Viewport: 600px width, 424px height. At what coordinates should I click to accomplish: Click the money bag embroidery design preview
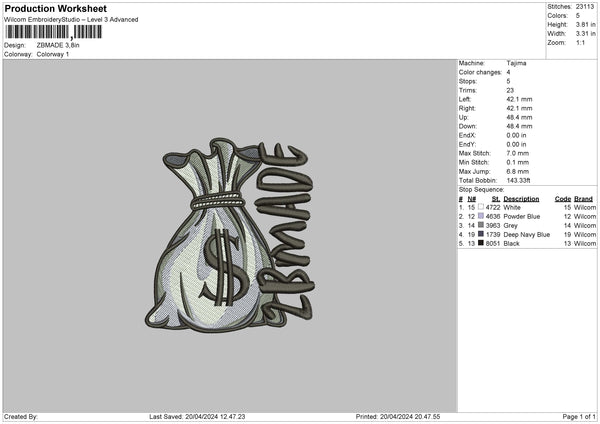230,235
